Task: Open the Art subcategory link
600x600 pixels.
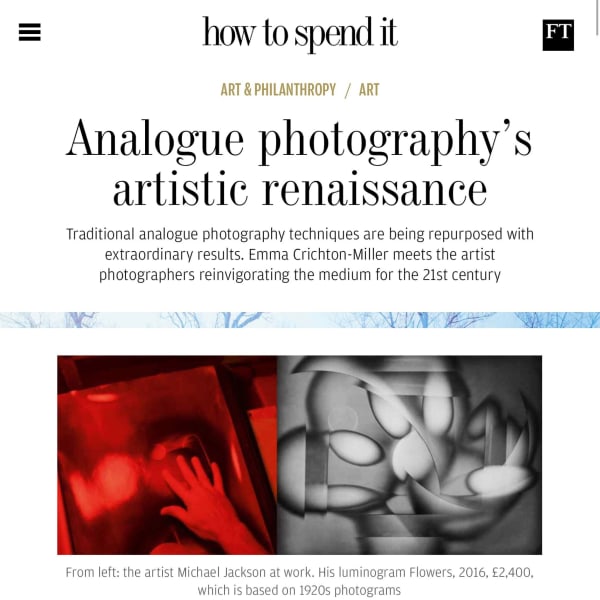Action: (x=369, y=90)
